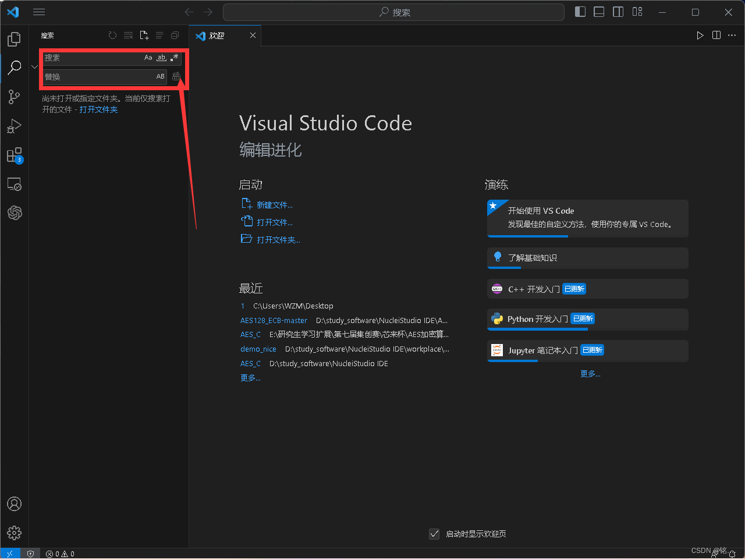Click the run triangle in editor toolbar

coord(700,36)
